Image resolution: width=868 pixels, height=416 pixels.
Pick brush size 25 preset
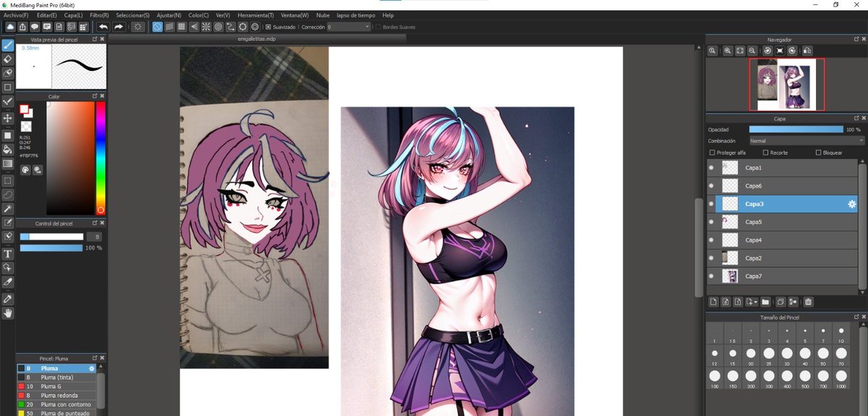click(x=768, y=355)
